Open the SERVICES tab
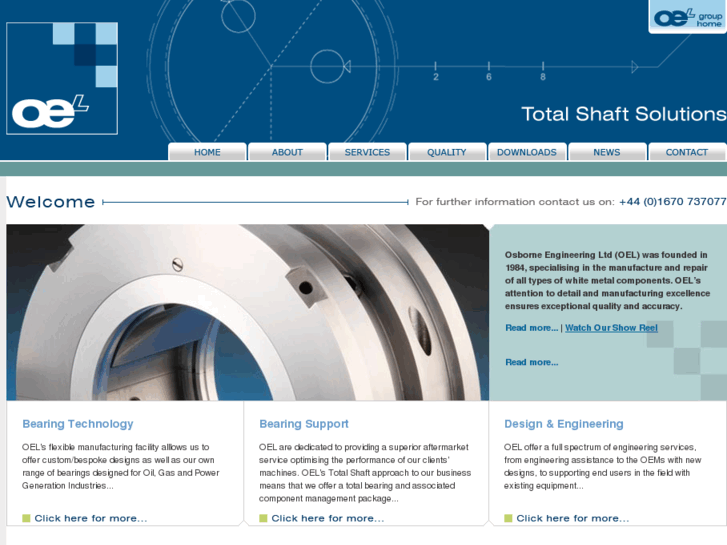The image size is (727, 545). pos(367,152)
